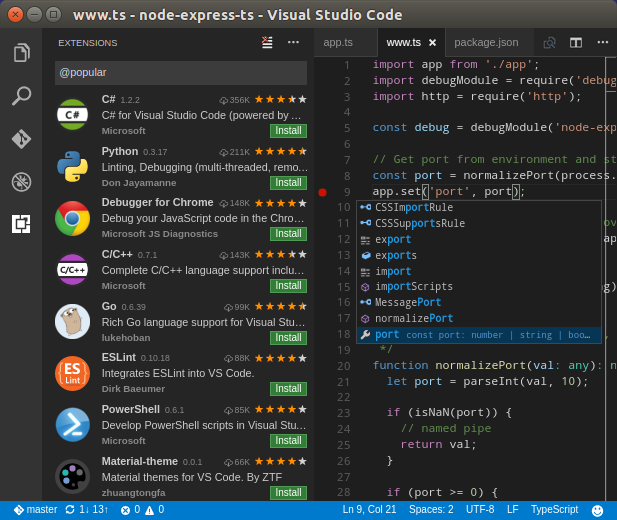The image size is (617, 520).
Task: Open the Spaces: 2 indentation picker
Action: pos(431,510)
